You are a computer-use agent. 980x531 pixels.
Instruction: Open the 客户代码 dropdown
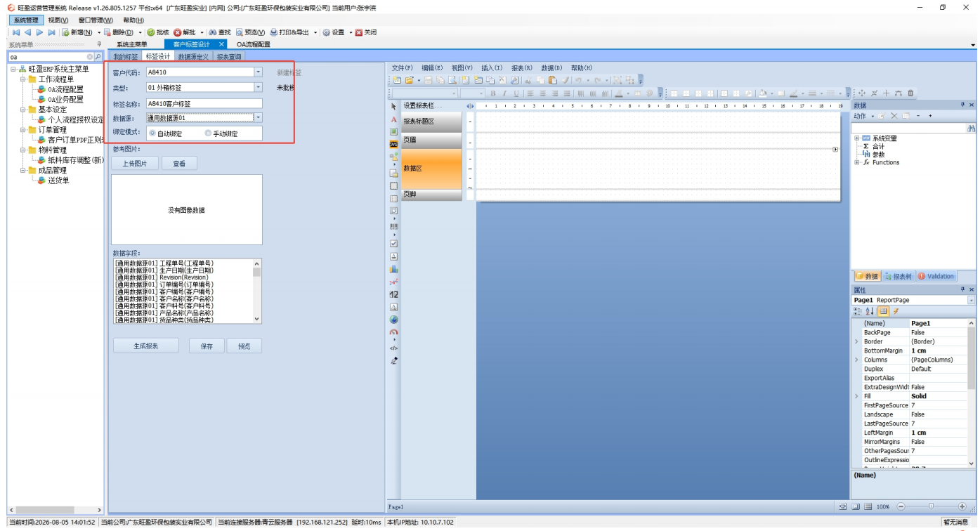pos(258,72)
